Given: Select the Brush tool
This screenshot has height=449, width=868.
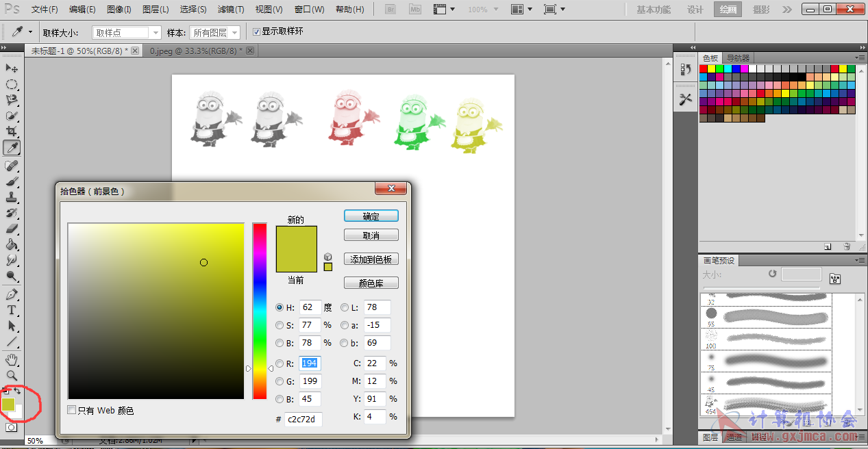Looking at the screenshot, I should (12, 181).
